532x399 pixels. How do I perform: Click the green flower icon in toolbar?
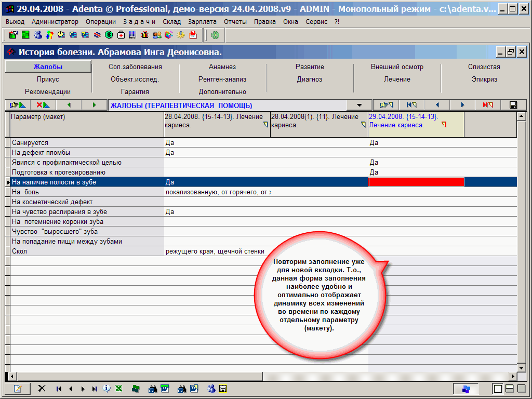pyautogui.click(x=215, y=35)
